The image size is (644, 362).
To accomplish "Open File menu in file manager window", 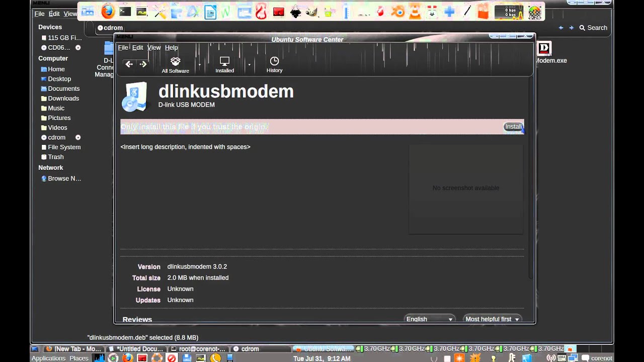I will tap(39, 14).
